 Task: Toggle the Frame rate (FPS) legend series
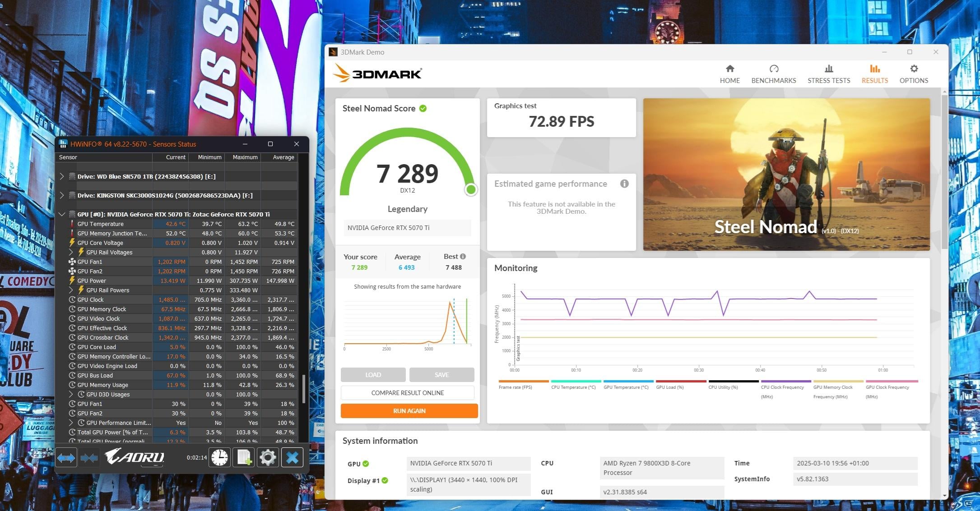tap(515, 387)
